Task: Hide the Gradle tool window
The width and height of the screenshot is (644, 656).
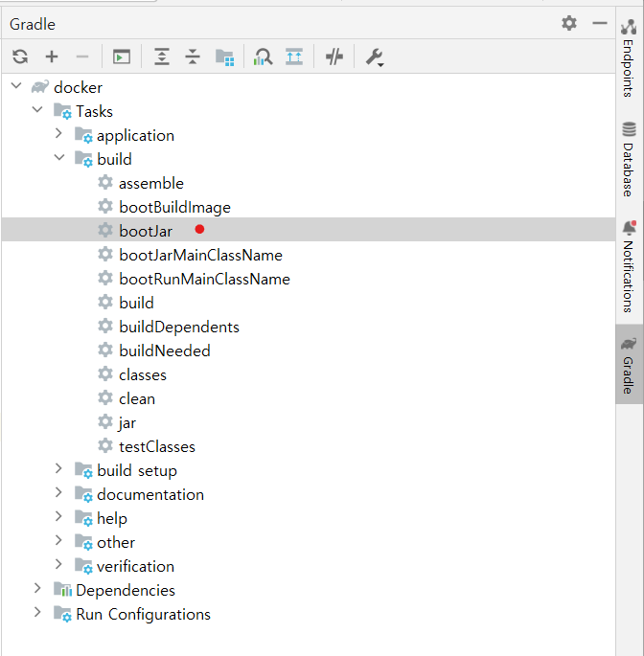Action: [x=600, y=23]
